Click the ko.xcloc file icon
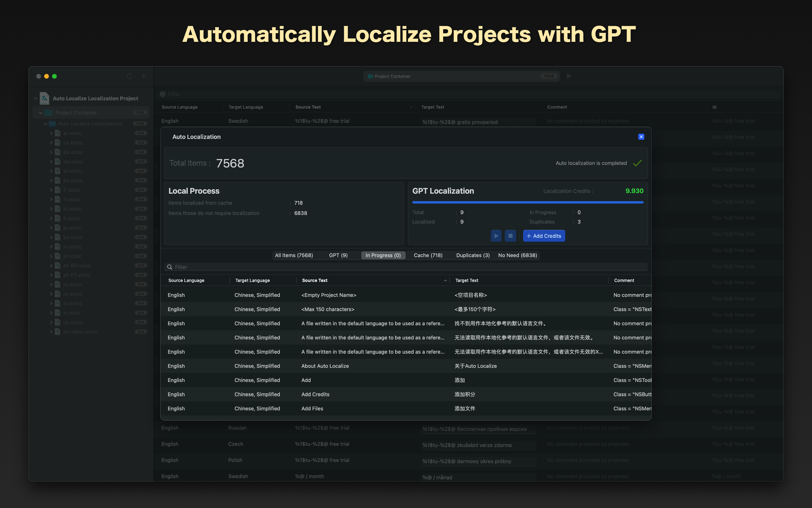The width and height of the screenshot is (812, 508). point(58,237)
